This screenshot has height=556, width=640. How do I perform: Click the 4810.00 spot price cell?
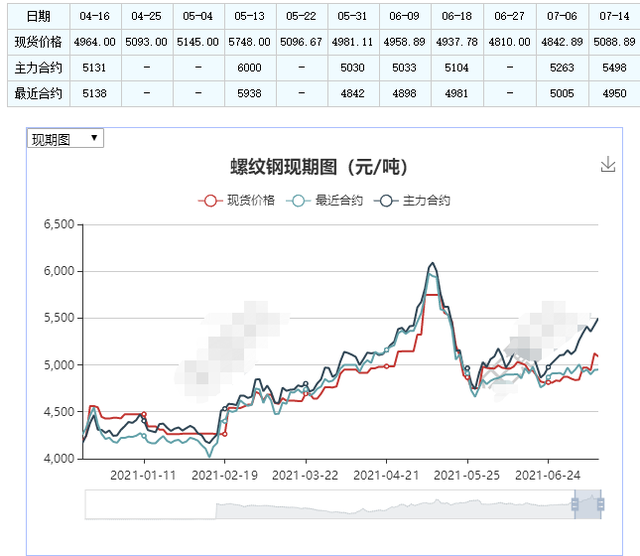[509, 42]
